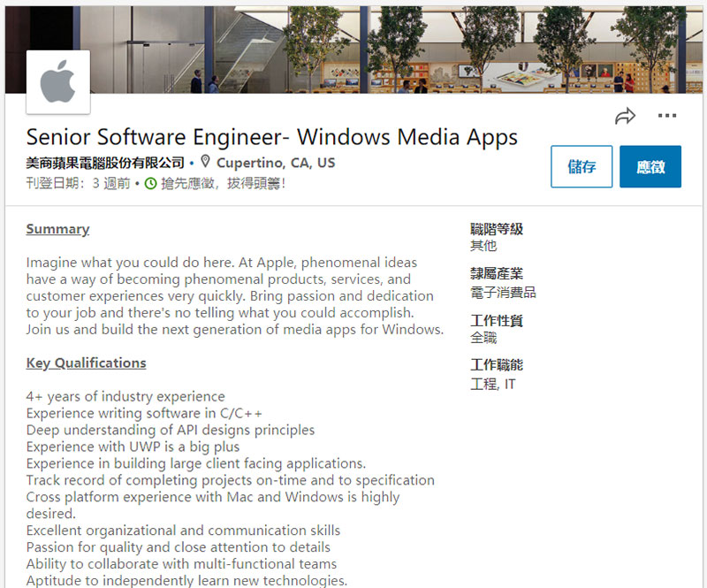Click 'Passion for quality and close attention' line
Viewport: 707px width, 588px height.
(179, 547)
